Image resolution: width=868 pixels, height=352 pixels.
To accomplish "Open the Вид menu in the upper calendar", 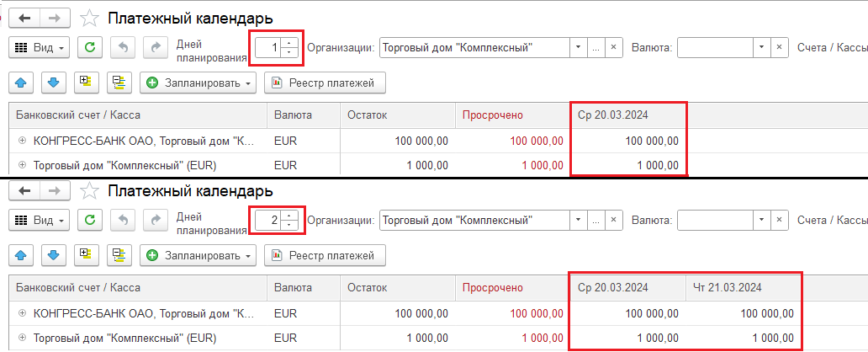I will click(40, 48).
